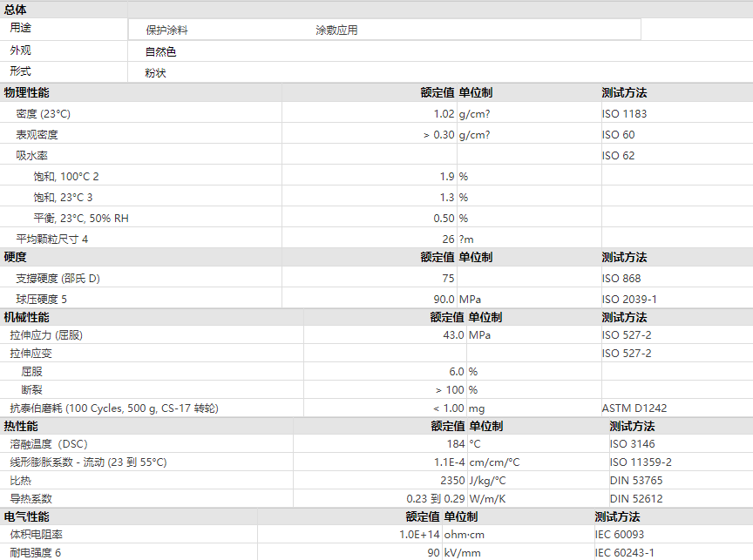Viewport: 753px width, 560px height.
Task: Click the 物理性能 section header
Action: 26,92
